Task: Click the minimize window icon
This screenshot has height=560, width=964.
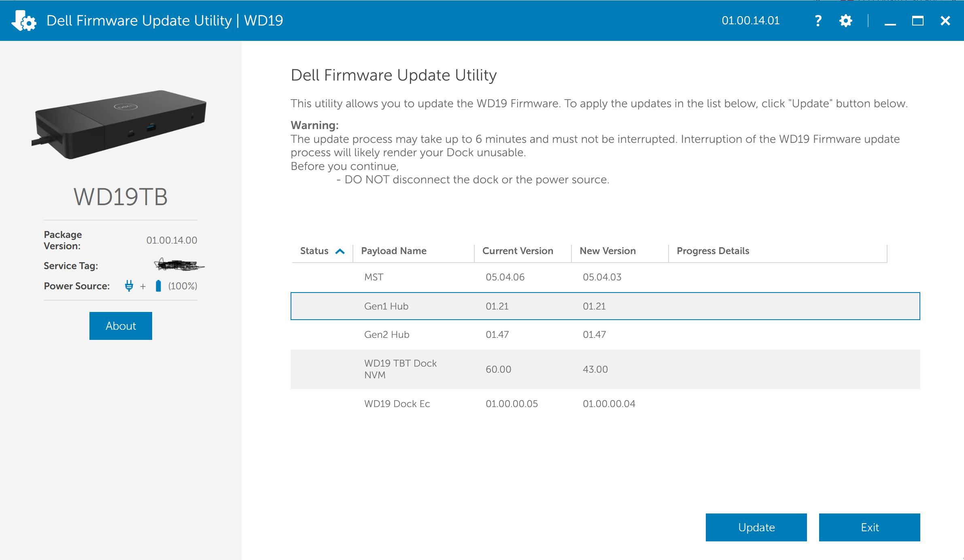Action: pos(890,20)
